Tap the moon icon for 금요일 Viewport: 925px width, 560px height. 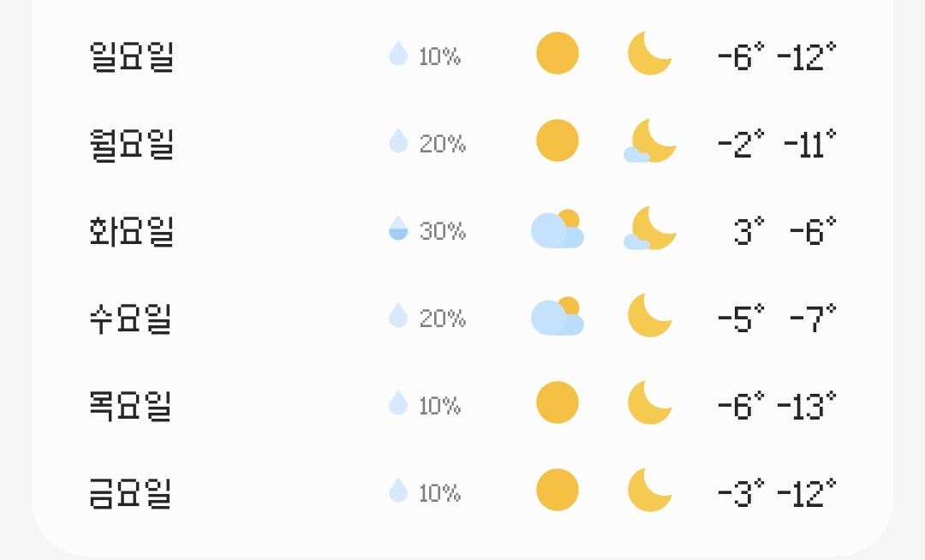point(650,490)
